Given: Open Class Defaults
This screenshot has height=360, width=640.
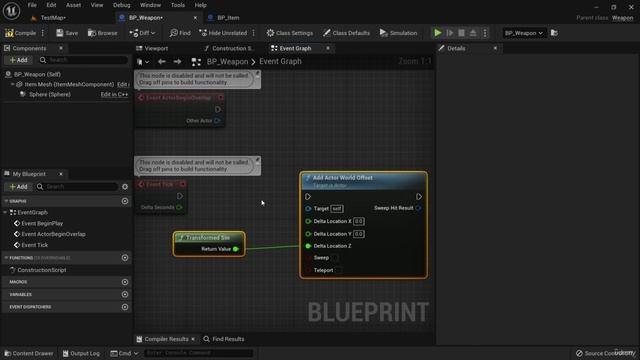Looking at the screenshot, I should click(x=346, y=33).
